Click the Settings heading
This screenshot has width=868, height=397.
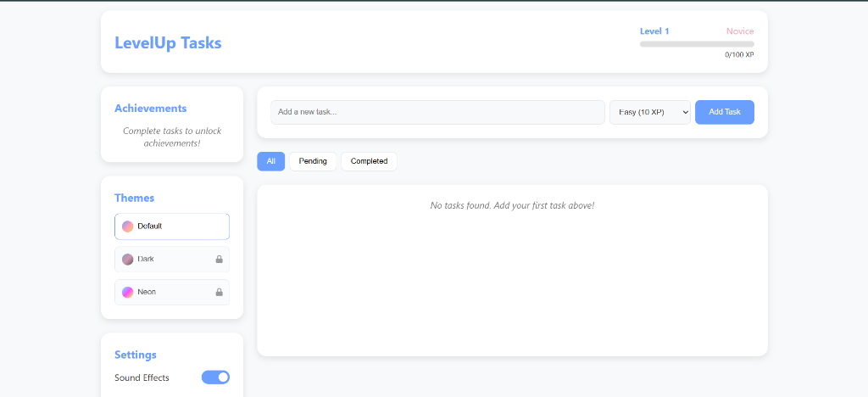[x=136, y=355]
